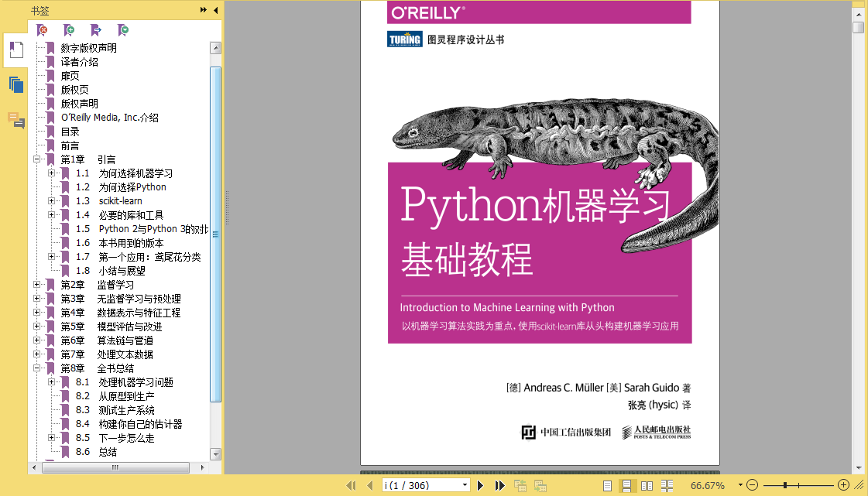Click the bookmark with blue arrow icon

tap(96, 30)
